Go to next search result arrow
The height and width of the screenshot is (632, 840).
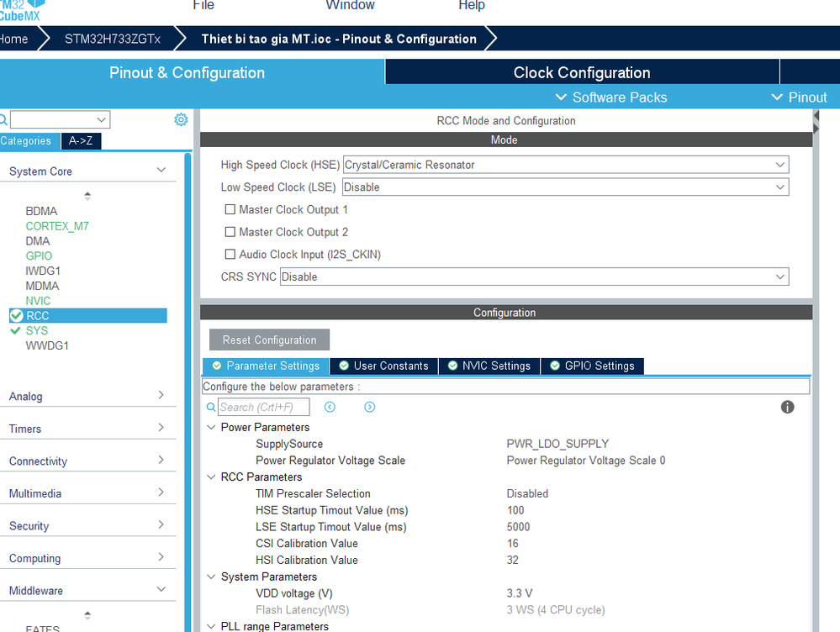tap(370, 407)
